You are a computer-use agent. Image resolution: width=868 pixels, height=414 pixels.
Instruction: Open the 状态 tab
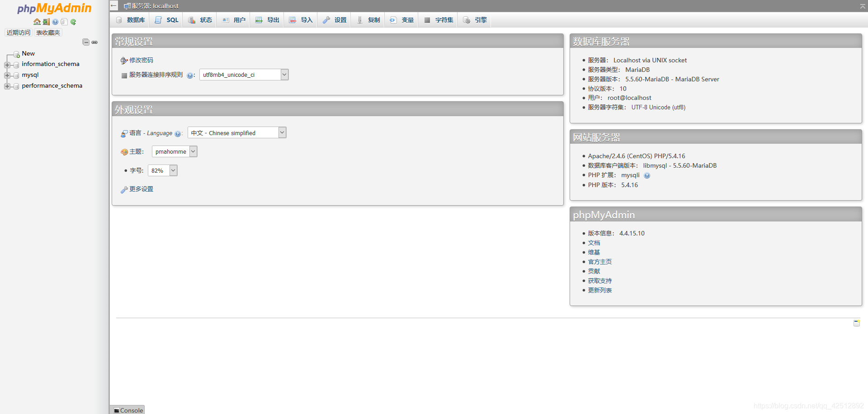tap(200, 20)
